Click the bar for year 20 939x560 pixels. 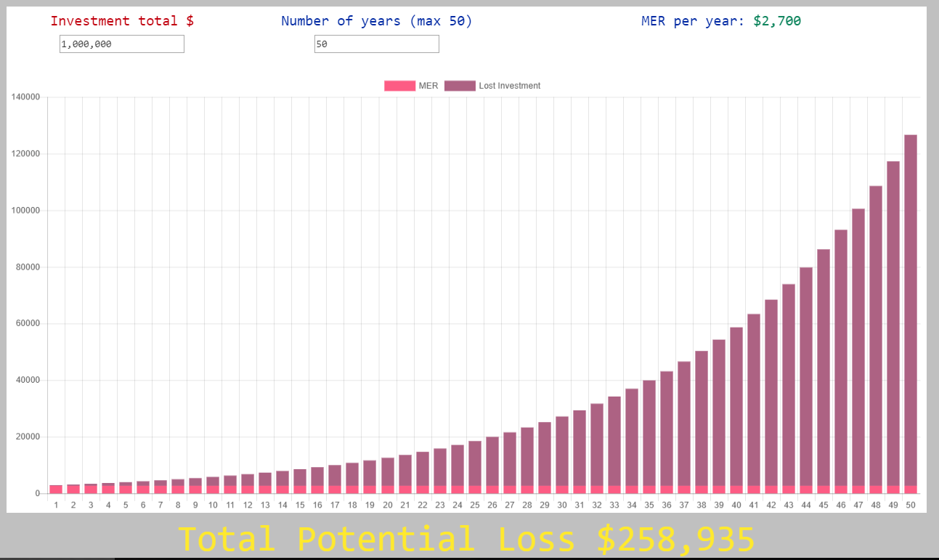click(x=387, y=476)
